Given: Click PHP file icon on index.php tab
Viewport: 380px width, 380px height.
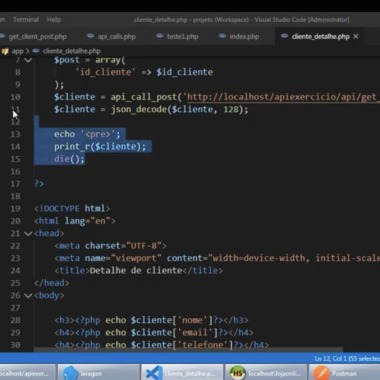Looking at the screenshot, I should tap(222, 36).
